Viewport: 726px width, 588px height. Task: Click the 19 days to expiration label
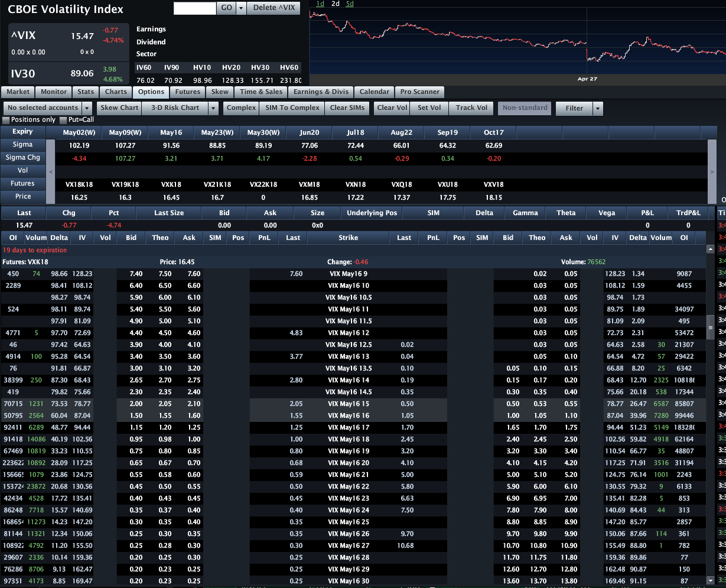(35, 250)
